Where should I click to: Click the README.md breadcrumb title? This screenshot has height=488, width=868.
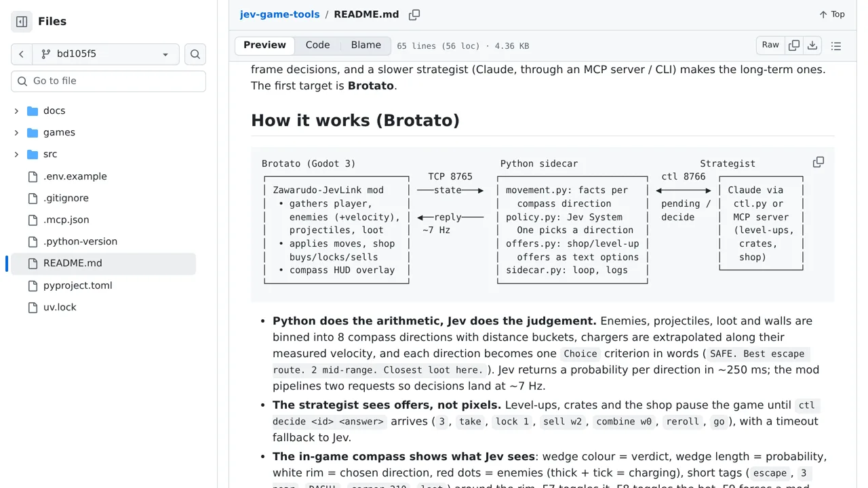[x=366, y=14]
